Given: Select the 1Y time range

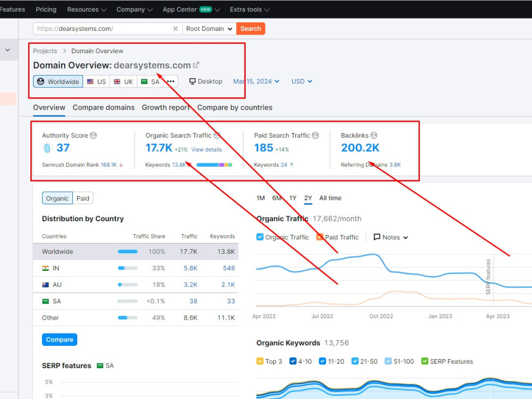Looking at the screenshot, I should 293,198.
